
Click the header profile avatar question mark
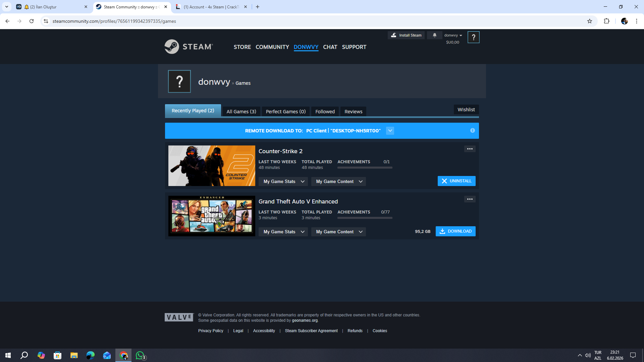[x=473, y=37]
